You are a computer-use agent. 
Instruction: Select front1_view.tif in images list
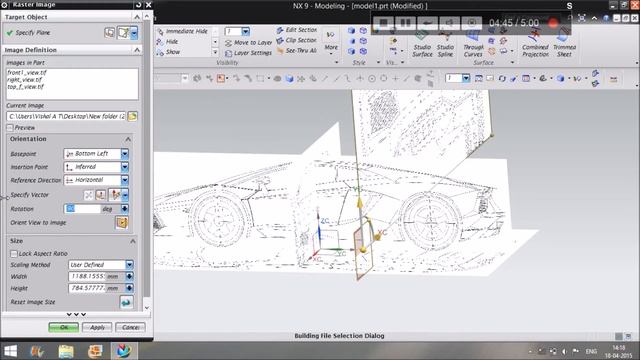pos(27,72)
